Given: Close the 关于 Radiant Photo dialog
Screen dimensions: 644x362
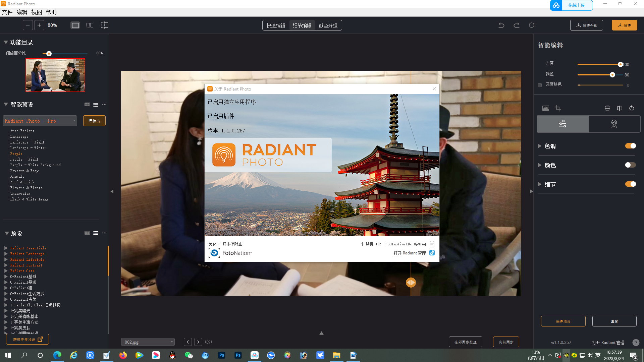Looking at the screenshot, I should (x=434, y=89).
